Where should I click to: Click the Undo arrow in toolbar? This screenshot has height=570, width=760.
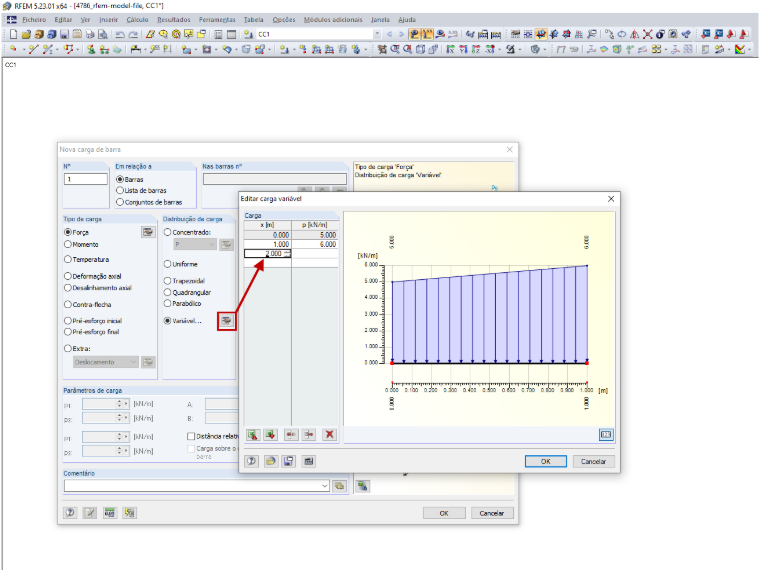coord(120,34)
